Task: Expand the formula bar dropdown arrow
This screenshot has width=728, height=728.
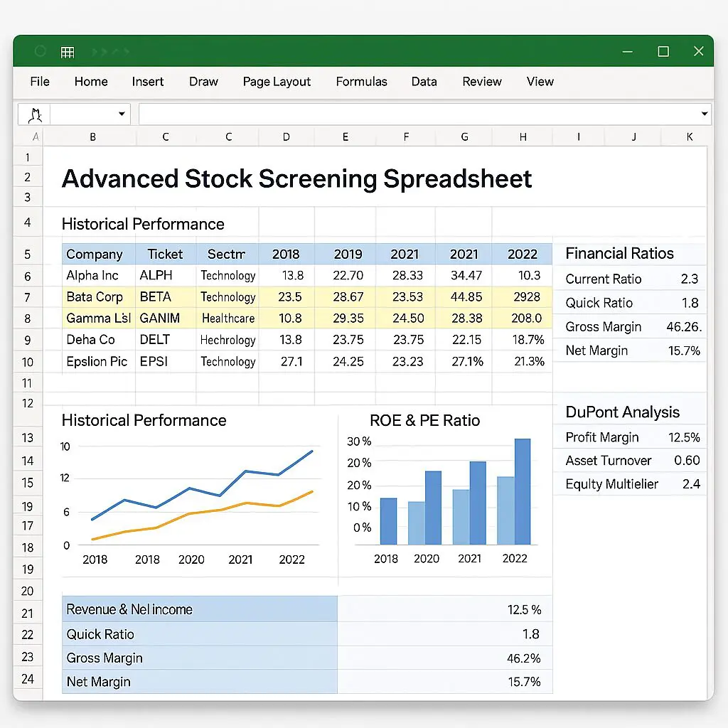Action: pyautogui.click(x=705, y=114)
